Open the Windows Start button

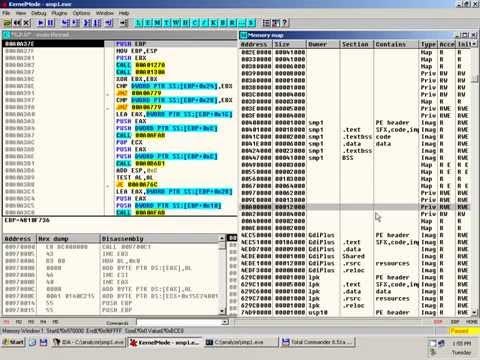point(13,342)
